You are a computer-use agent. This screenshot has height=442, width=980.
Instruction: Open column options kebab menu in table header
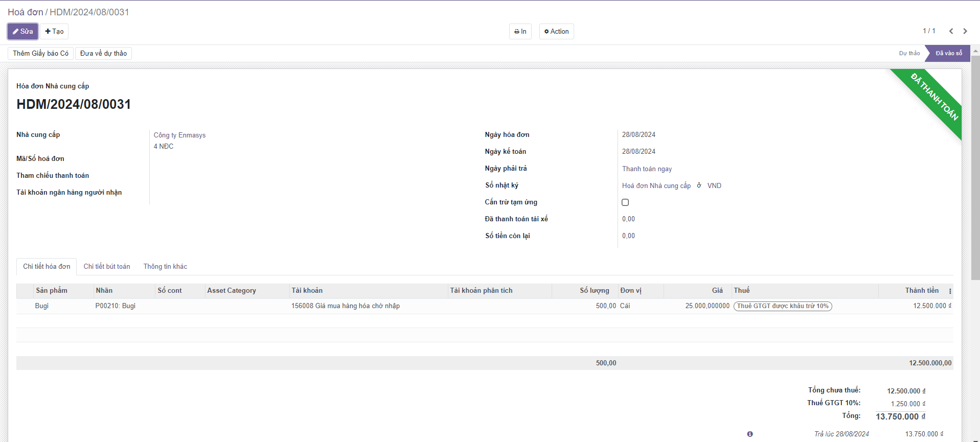click(x=950, y=291)
